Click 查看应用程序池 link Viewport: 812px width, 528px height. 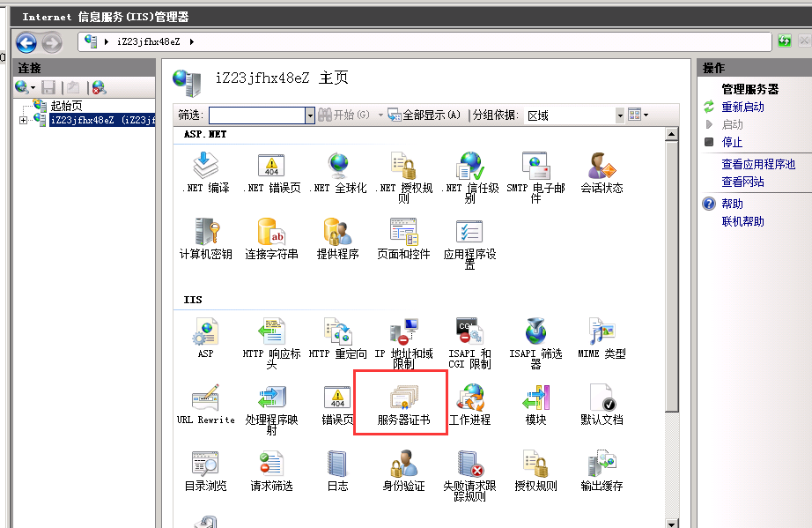coord(757,164)
